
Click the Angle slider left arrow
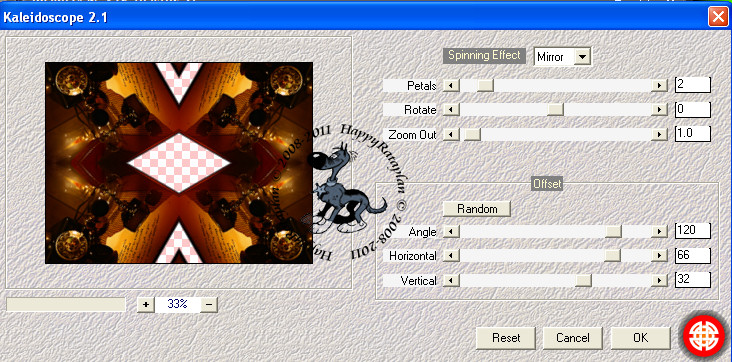point(451,231)
